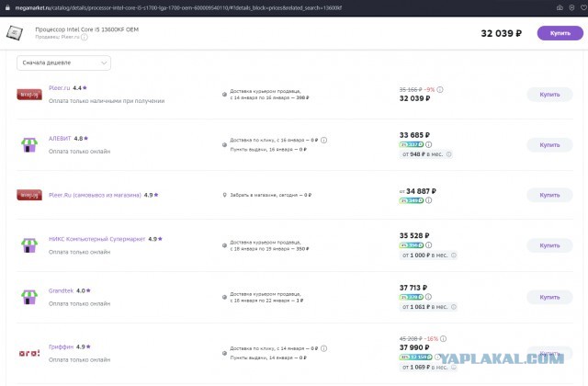The height and width of the screenshot is (386, 588).
Task: Click info icon beside от 948 ₽ в мес.
Action: point(449,154)
